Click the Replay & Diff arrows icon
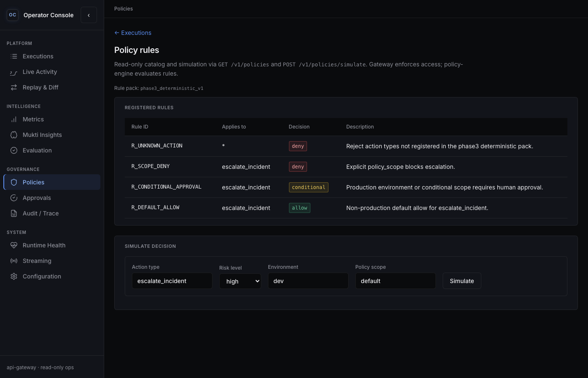This screenshot has height=378, width=588. [x=14, y=87]
